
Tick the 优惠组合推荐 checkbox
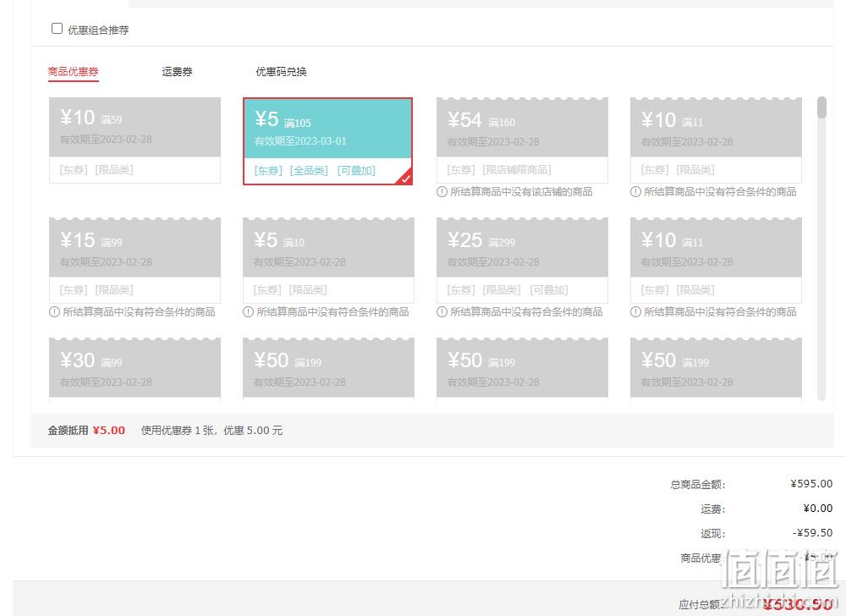pyautogui.click(x=57, y=29)
